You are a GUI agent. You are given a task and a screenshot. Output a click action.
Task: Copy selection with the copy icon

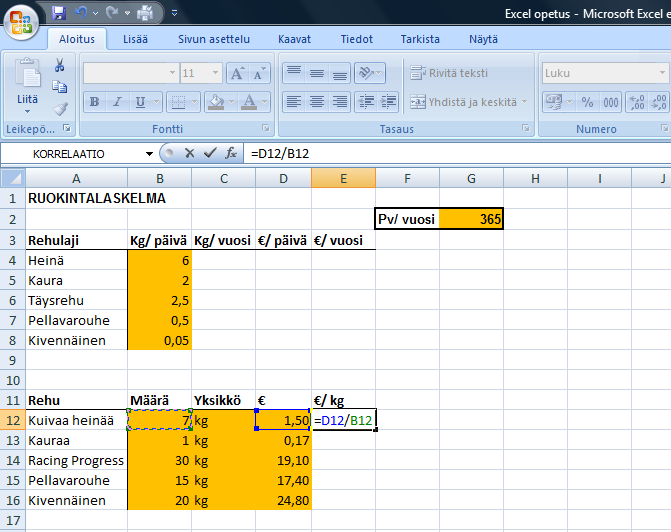coord(59,87)
